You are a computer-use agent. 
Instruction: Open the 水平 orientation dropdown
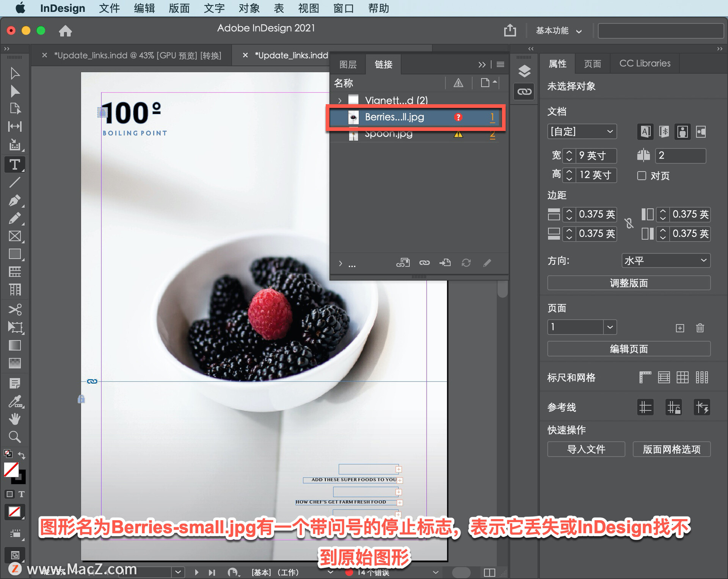pos(665,261)
